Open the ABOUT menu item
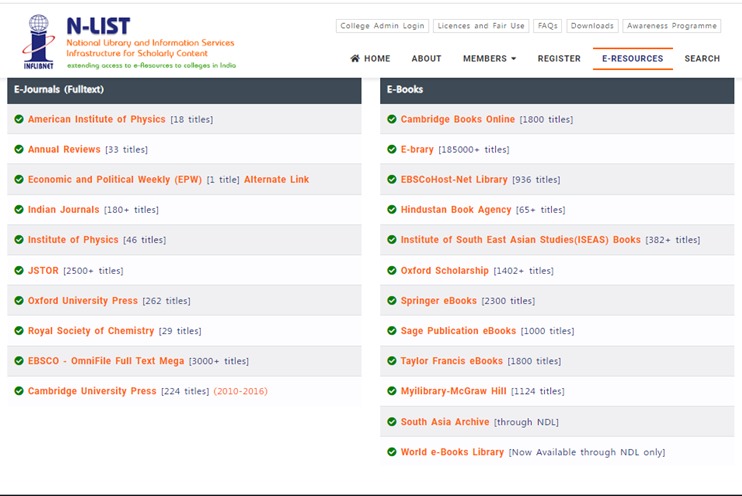The width and height of the screenshot is (742, 496). click(x=426, y=59)
